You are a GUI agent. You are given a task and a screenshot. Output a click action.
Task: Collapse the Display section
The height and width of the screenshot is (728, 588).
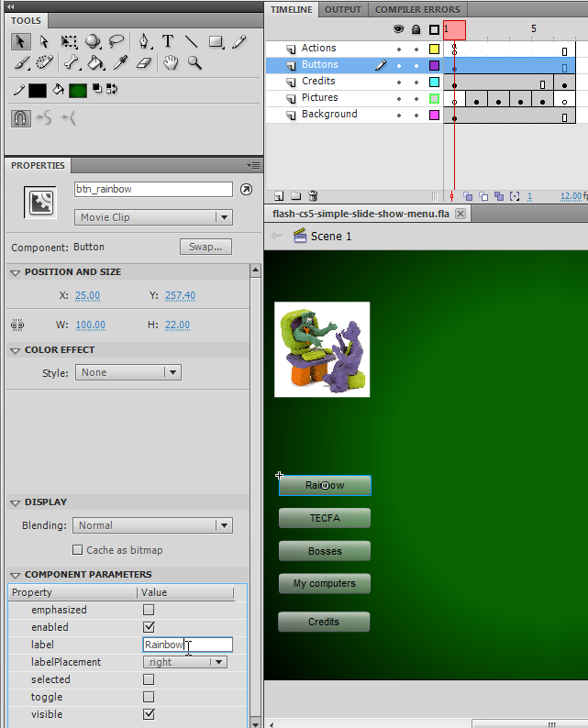15,502
